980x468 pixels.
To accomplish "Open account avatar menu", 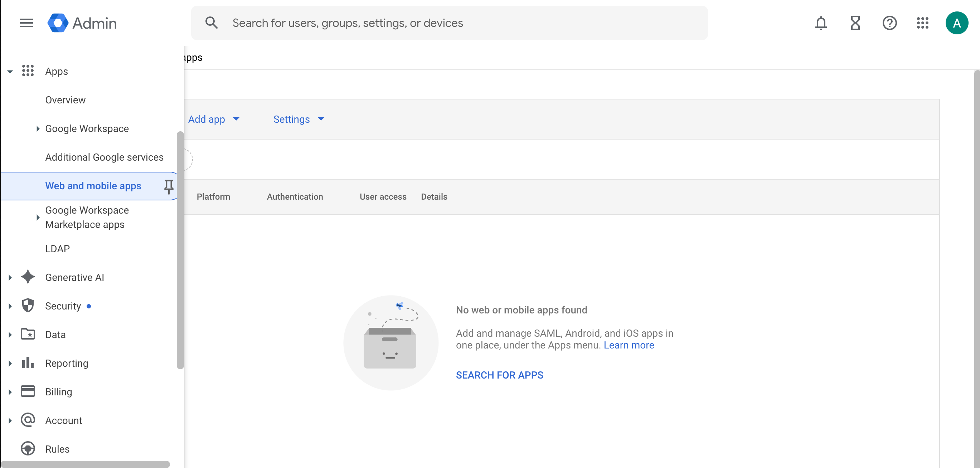I will (x=956, y=23).
